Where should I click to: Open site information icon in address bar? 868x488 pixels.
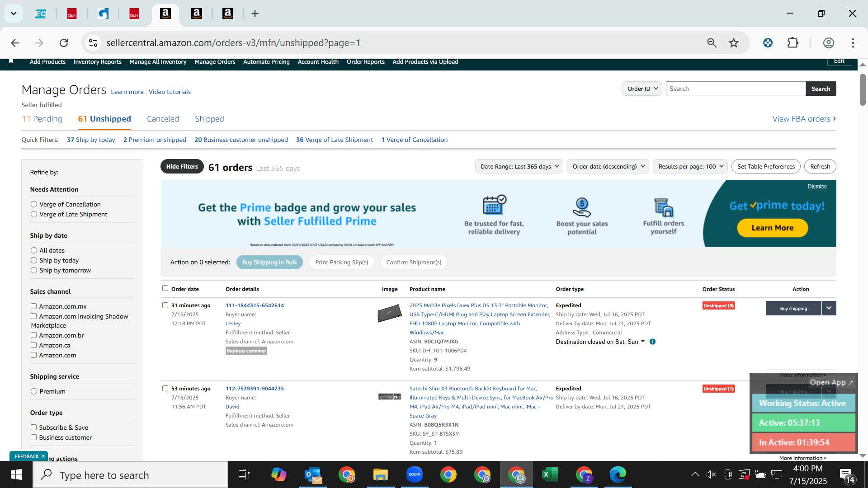[x=93, y=43]
